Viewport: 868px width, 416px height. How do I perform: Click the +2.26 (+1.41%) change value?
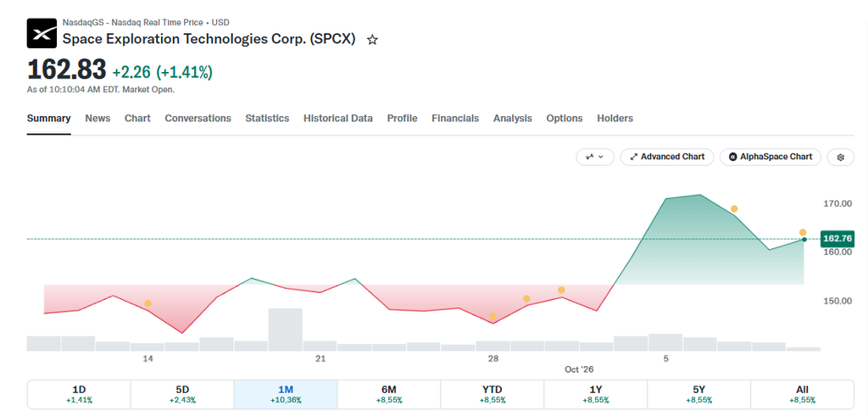(163, 72)
